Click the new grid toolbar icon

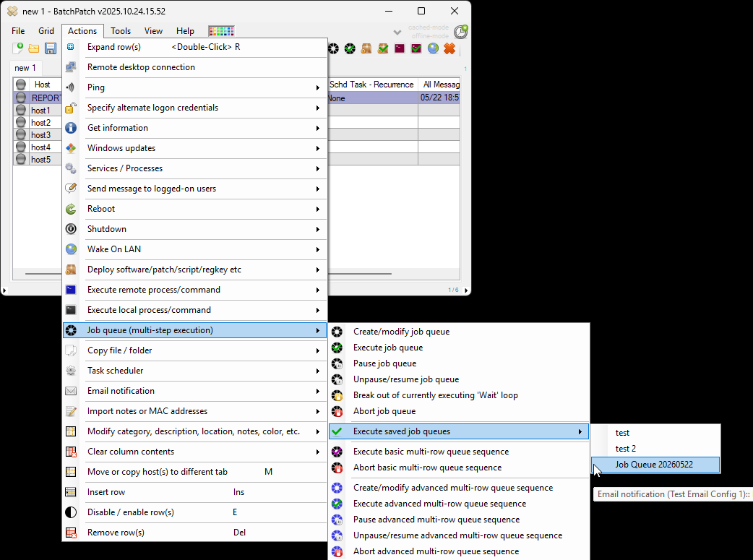[18, 48]
